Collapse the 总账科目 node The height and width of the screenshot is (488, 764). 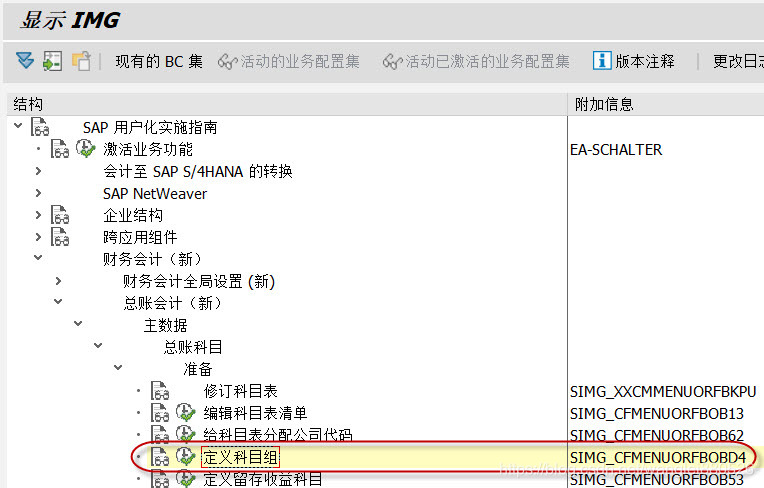[x=98, y=345]
